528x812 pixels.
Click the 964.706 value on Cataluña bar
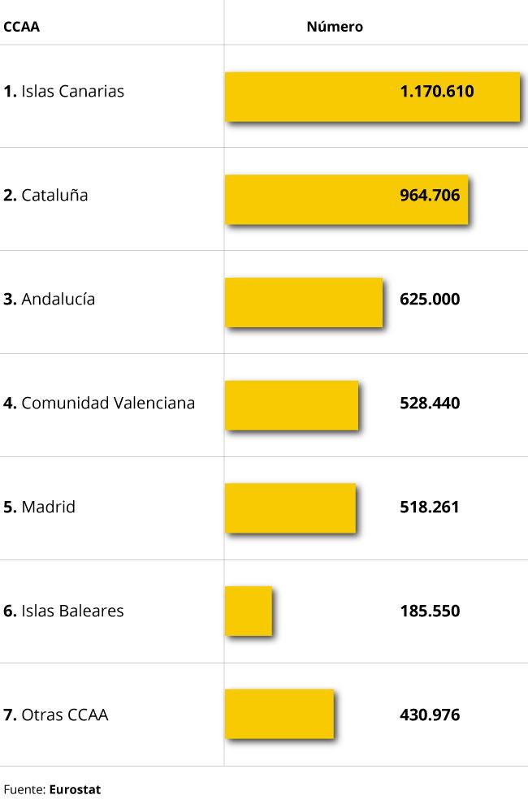(x=430, y=196)
